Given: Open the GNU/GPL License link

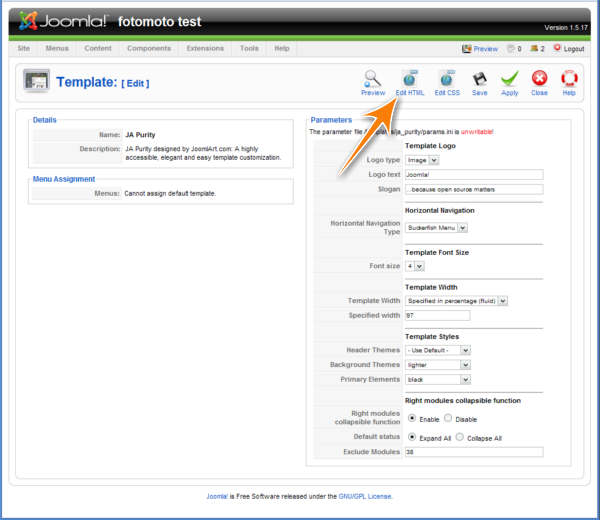Looking at the screenshot, I should (365, 496).
